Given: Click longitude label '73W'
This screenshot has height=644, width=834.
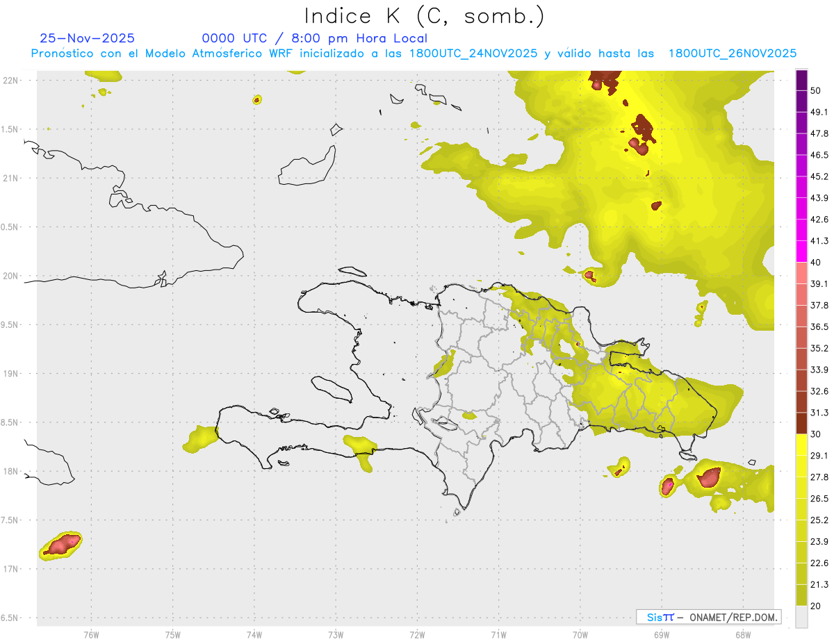Looking at the screenshot, I should coord(336,635).
